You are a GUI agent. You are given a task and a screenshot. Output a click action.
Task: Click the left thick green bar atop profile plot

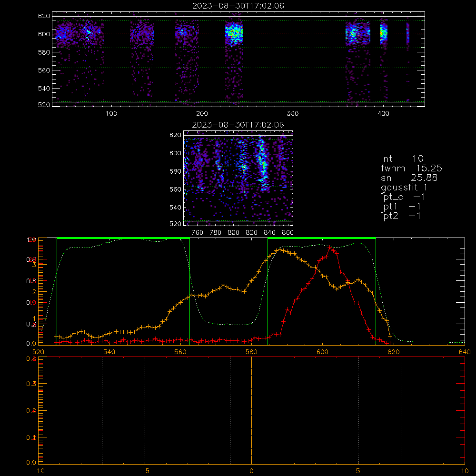coord(123,238)
